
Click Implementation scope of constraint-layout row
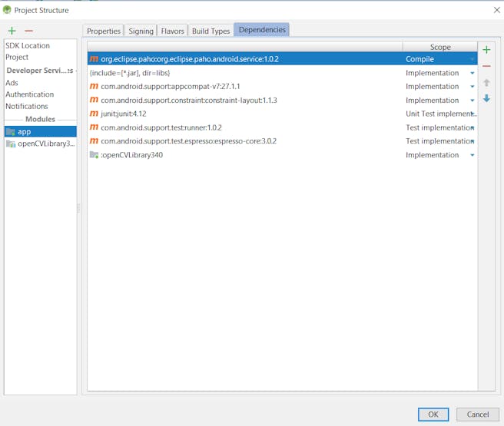[x=433, y=100]
